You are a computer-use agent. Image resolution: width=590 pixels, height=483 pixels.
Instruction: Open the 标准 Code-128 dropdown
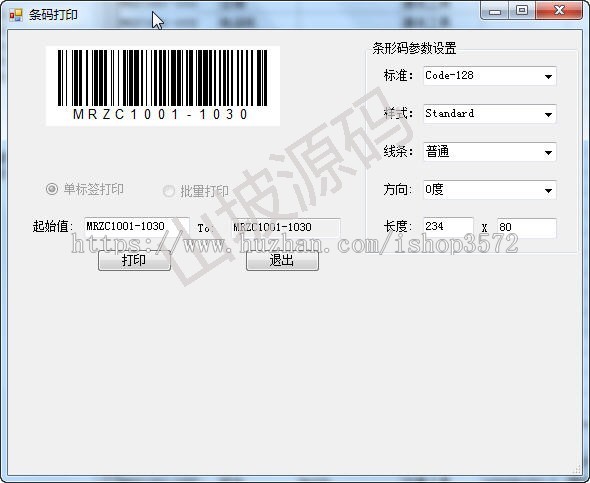(490, 76)
